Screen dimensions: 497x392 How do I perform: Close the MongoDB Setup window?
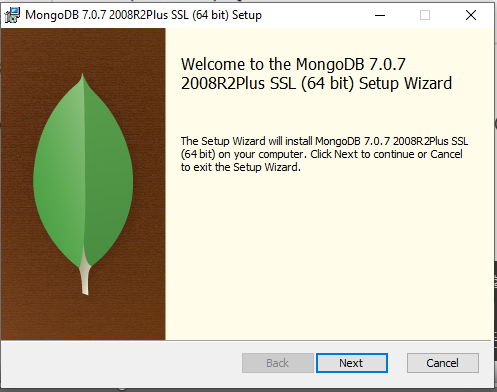471,15
